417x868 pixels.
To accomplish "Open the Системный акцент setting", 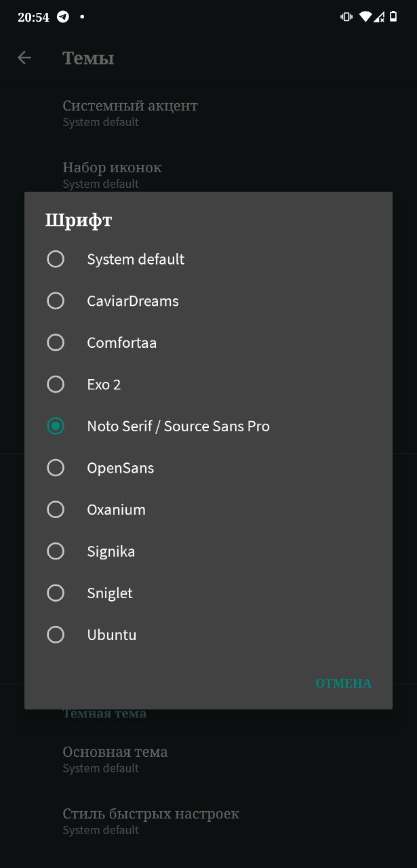I will pos(208,113).
